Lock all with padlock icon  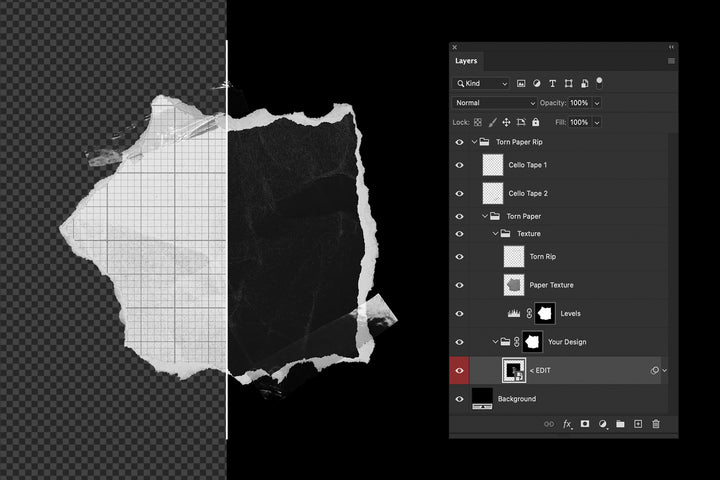[535, 122]
